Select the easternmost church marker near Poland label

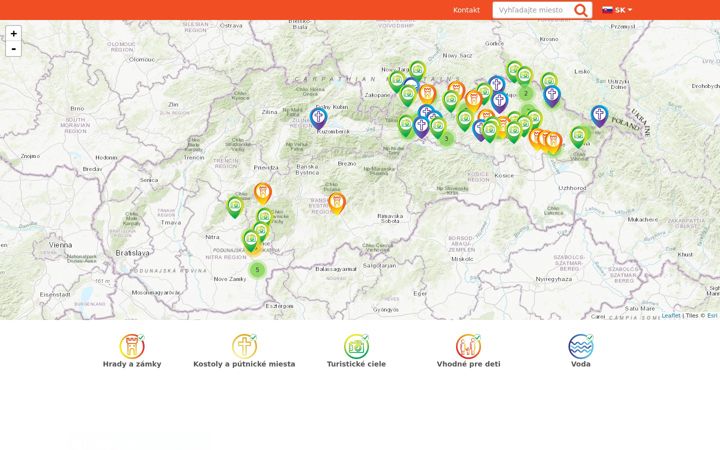tap(599, 115)
